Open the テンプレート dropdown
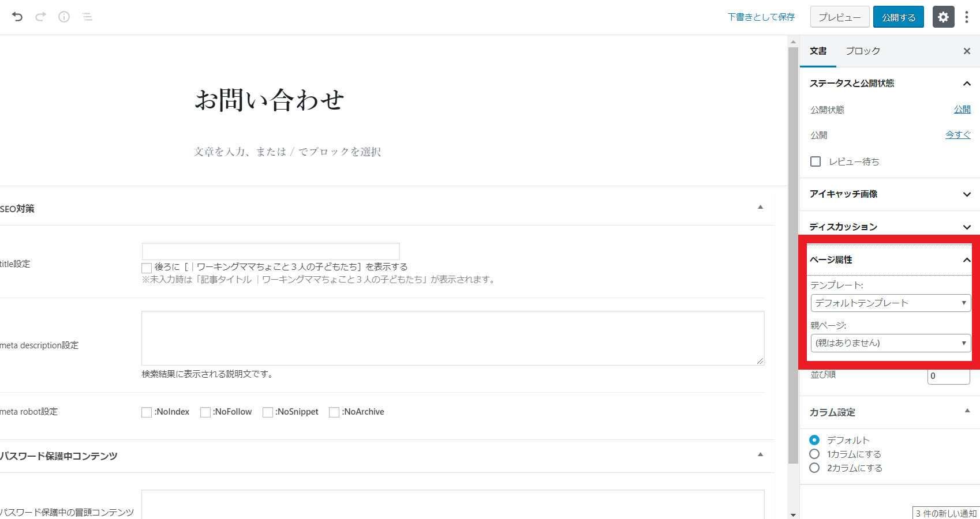 point(891,303)
